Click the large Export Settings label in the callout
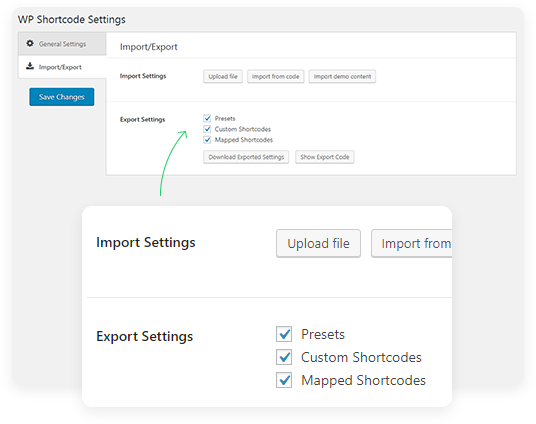The width and height of the screenshot is (536, 424). (145, 336)
